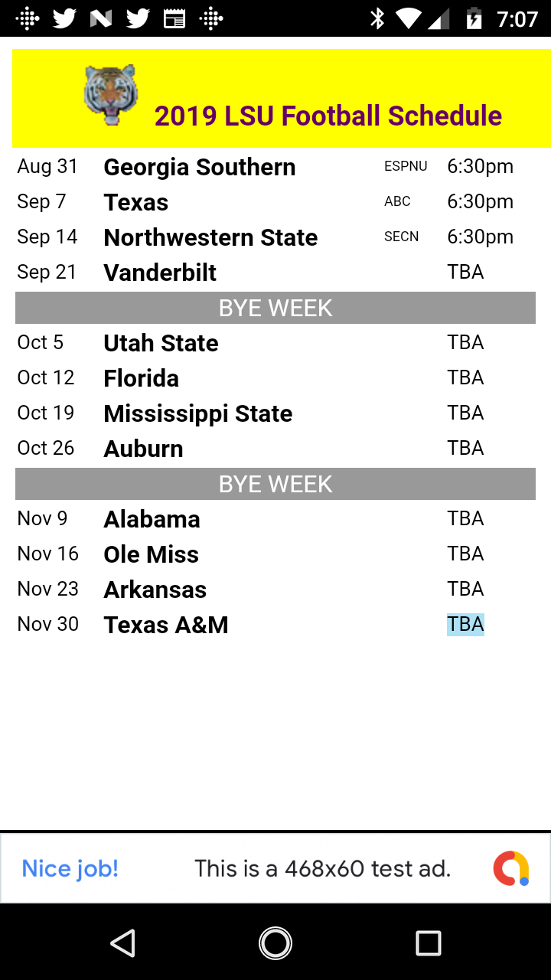
Task: Tap the first BYE WEEK bar
Action: (275, 308)
